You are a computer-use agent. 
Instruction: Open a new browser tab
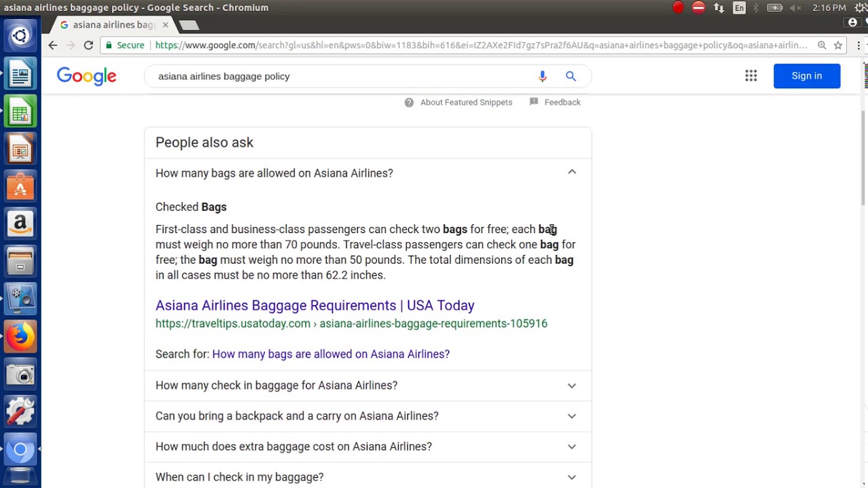click(x=189, y=25)
